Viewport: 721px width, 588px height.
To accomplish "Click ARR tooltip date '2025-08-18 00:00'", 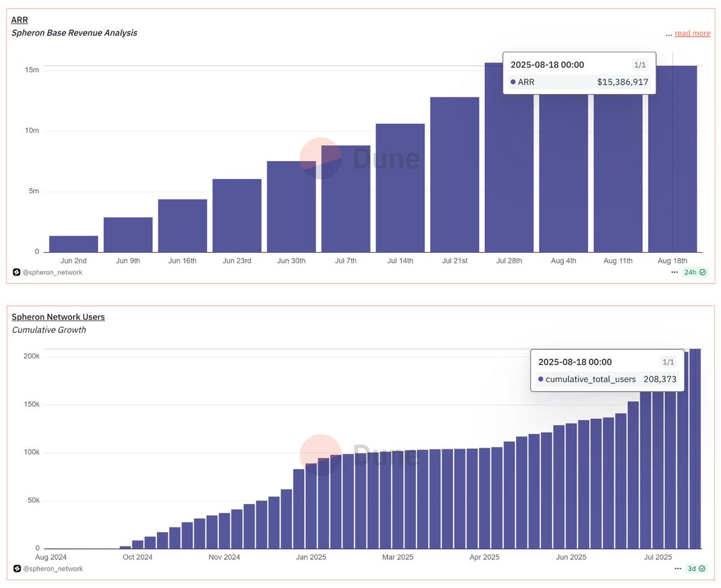I will click(x=547, y=65).
